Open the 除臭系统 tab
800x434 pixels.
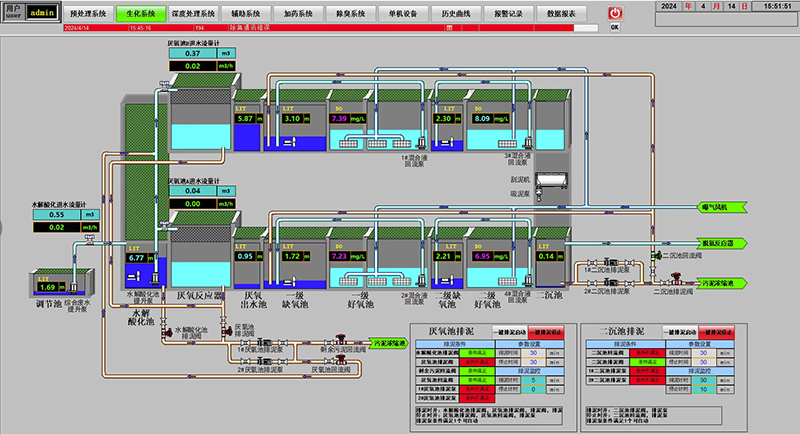click(351, 14)
